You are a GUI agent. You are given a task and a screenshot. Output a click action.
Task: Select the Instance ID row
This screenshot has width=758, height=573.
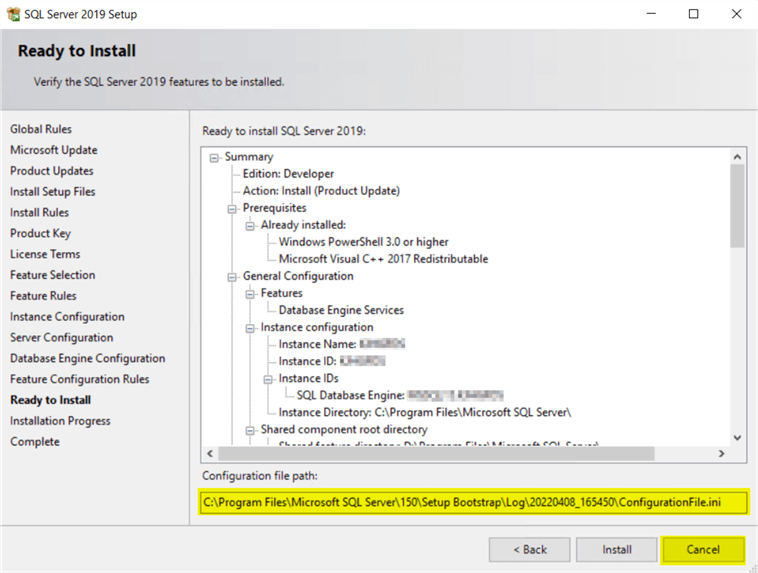332,361
